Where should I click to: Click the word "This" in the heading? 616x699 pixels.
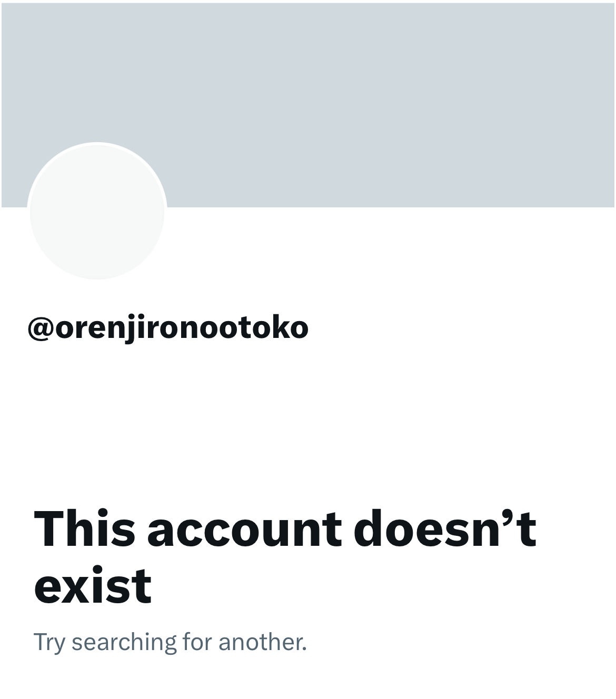coord(84,527)
